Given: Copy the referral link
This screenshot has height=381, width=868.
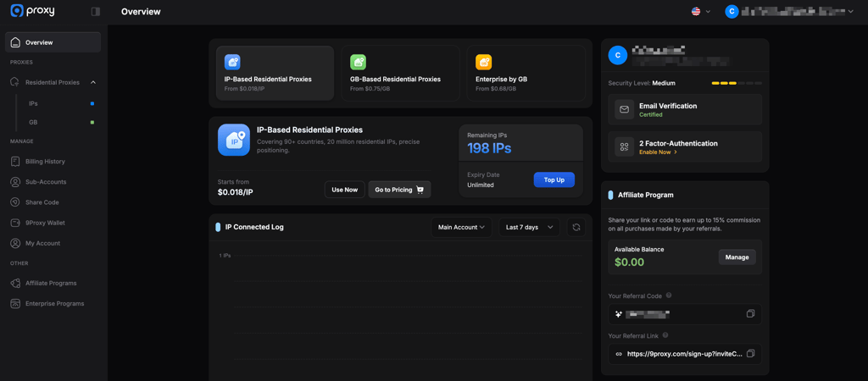Looking at the screenshot, I should 751,353.
